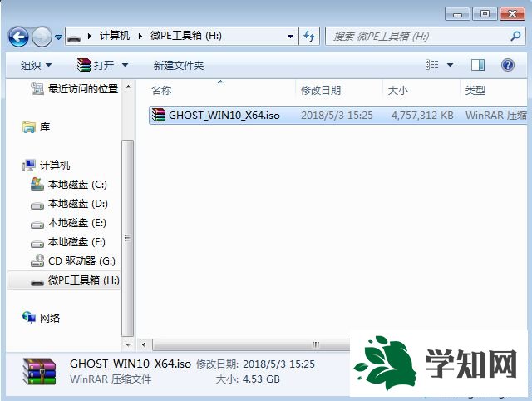Screen dimensions: 532x401
Task: Open the recent pages dropdown arrow
Action: (58, 37)
